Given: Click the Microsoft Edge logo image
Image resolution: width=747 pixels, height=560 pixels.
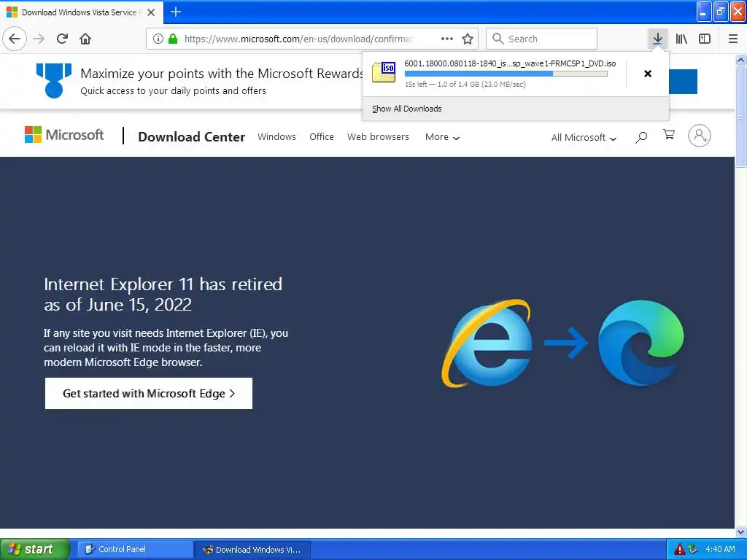Looking at the screenshot, I should tap(640, 343).
